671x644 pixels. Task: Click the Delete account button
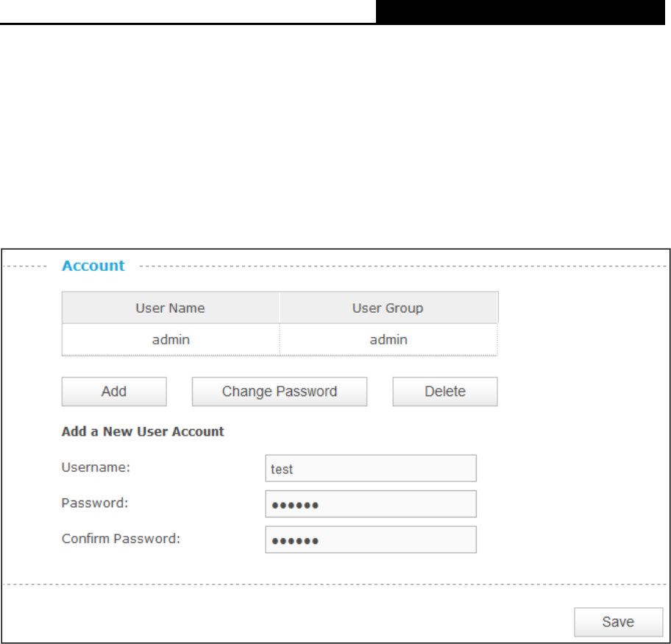tap(445, 392)
